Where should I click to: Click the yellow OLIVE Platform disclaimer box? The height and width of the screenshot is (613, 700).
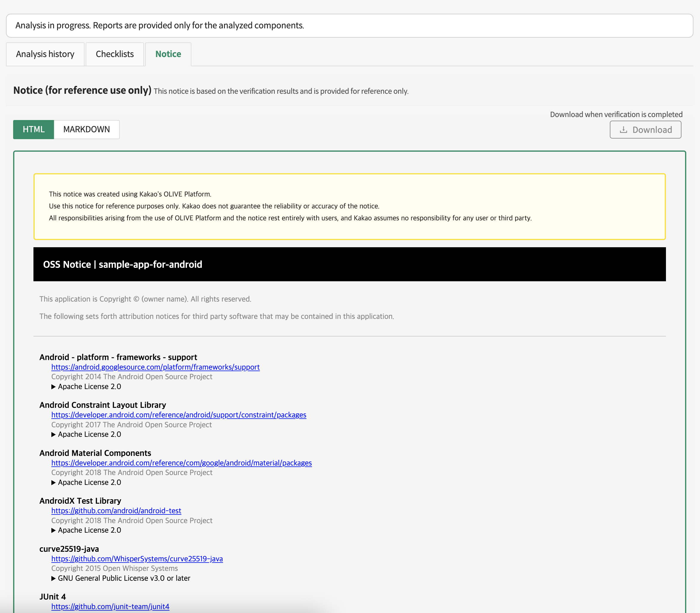(349, 206)
